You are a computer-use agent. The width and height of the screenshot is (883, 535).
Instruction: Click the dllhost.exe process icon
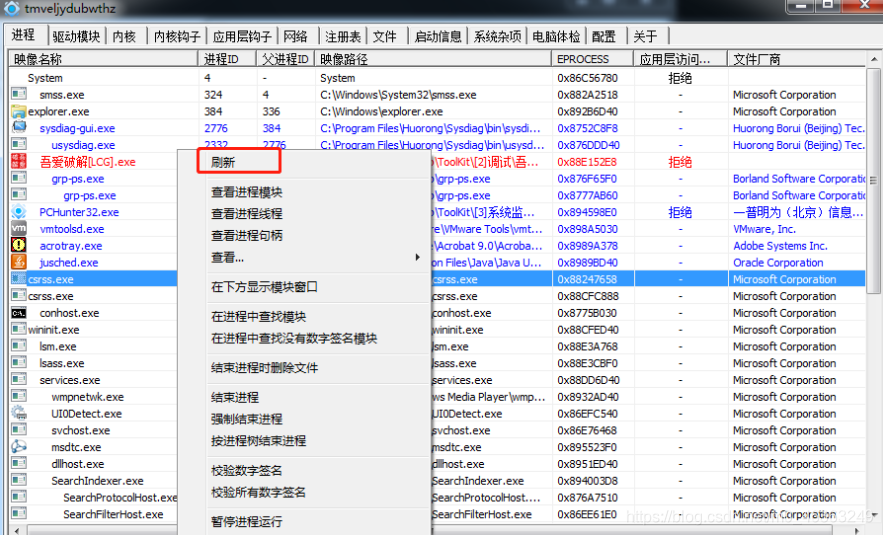[19, 463]
